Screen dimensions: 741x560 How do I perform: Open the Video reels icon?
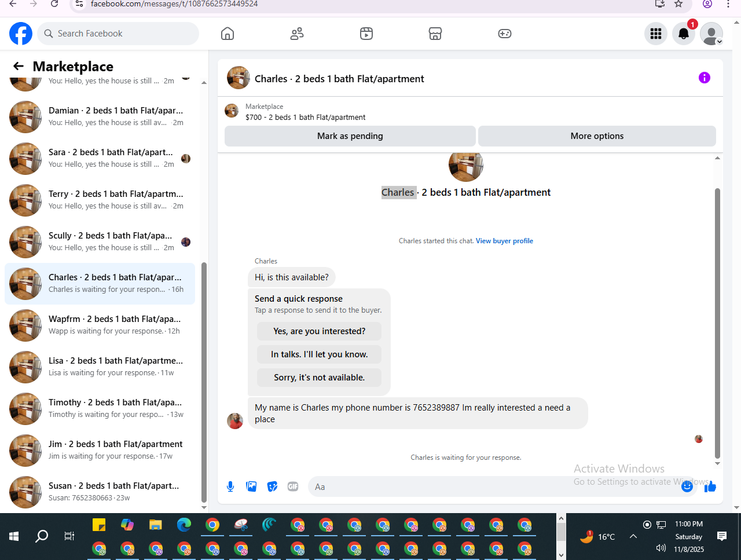click(366, 34)
